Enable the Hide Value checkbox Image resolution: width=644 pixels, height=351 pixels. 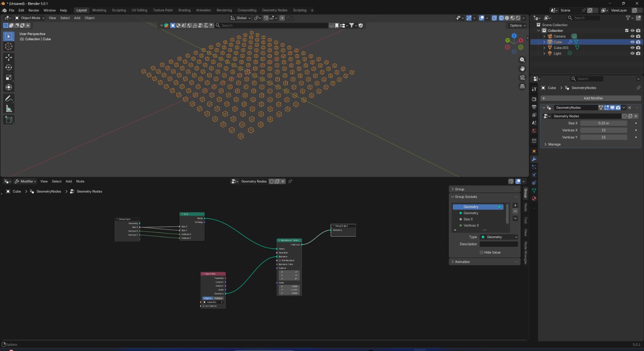tap(481, 252)
